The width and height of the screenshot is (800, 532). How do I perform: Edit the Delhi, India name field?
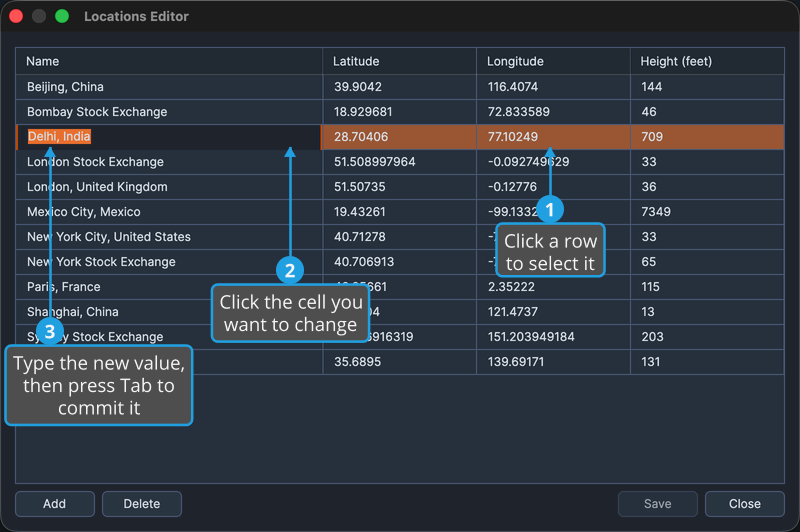169,137
